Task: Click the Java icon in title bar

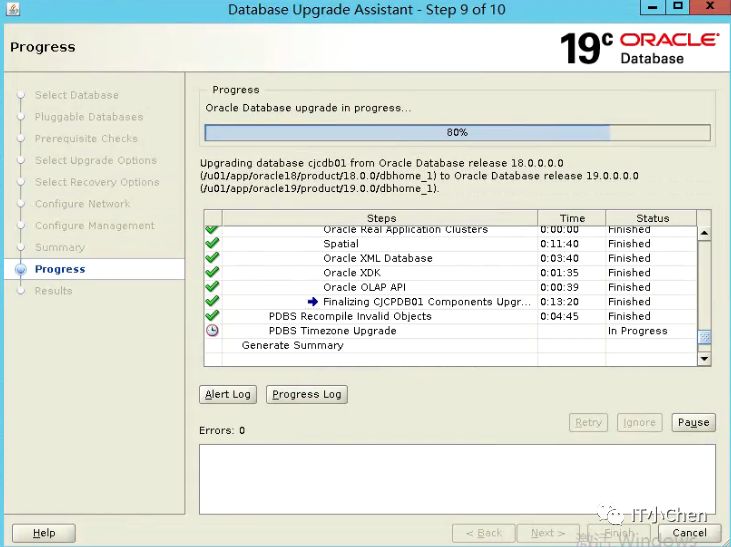Action: tap(13, 9)
